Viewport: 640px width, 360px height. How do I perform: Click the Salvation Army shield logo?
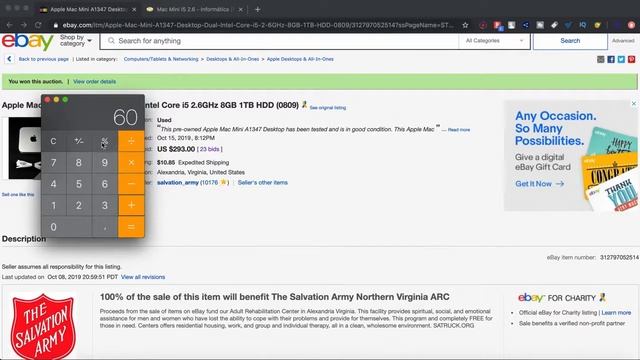(x=43, y=326)
